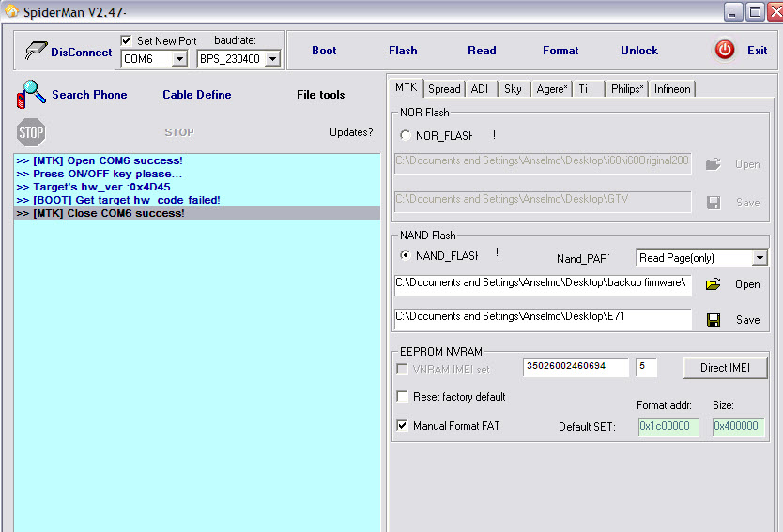783x532 pixels.
Task: Enable Reset factory default checkbox
Action: click(402, 396)
